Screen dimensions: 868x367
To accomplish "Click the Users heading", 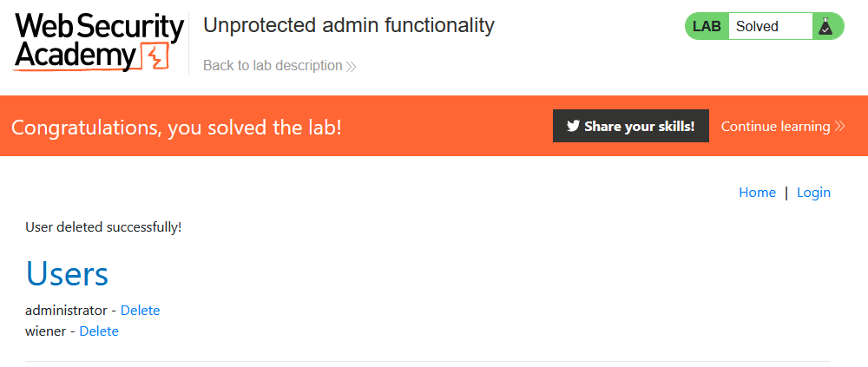I will click(x=67, y=274).
